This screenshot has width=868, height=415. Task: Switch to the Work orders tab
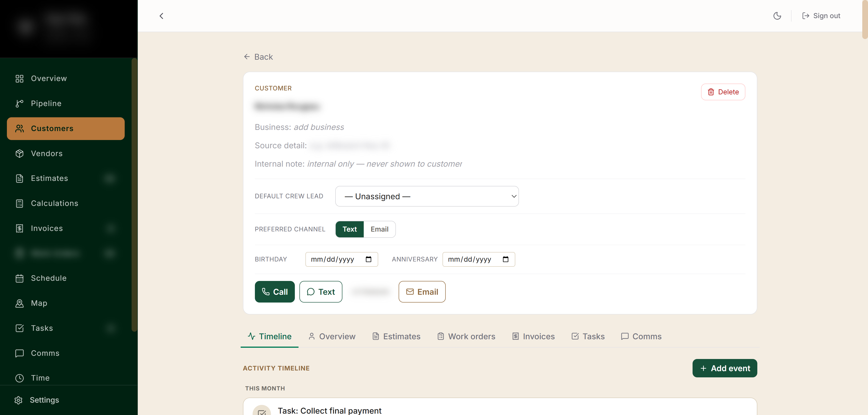click(x=466, y=336)
